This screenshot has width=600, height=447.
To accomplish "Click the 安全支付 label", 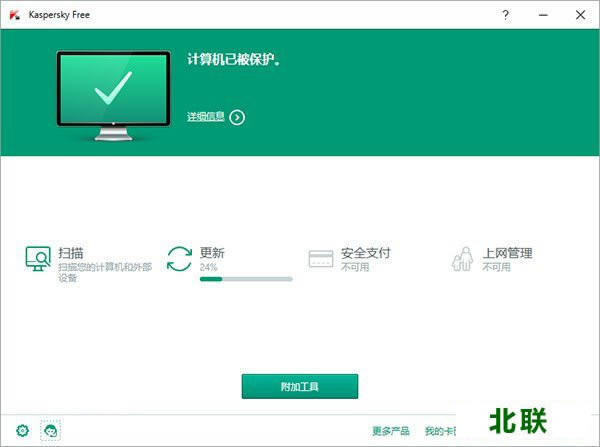I will [365, 253].
